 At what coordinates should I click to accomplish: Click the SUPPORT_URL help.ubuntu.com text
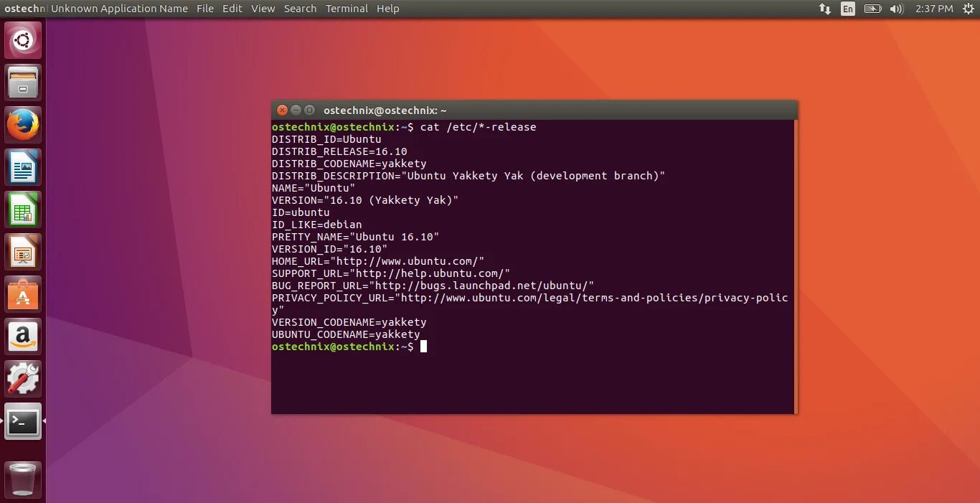(391, 273)
